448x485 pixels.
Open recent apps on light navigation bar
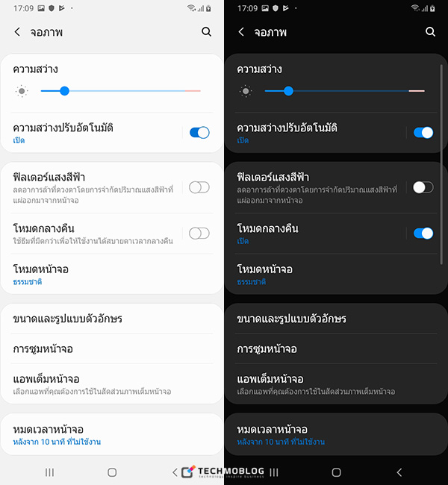tap(50, 472)
